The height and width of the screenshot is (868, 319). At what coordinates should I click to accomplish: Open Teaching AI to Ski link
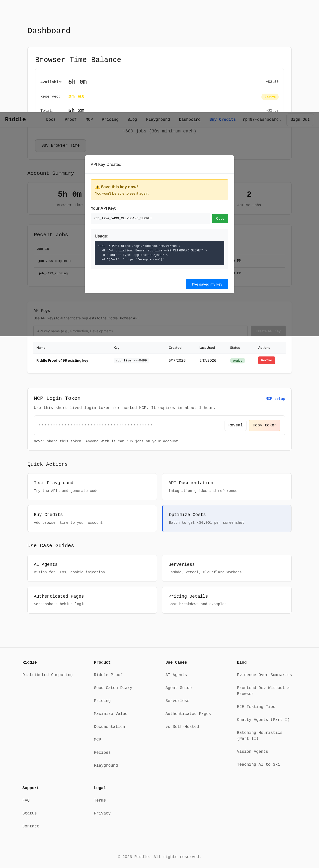(x=258, y=764)
